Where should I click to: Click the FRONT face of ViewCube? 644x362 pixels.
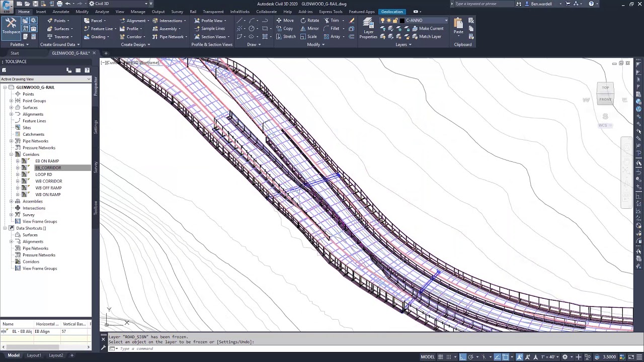click(605, 100)
